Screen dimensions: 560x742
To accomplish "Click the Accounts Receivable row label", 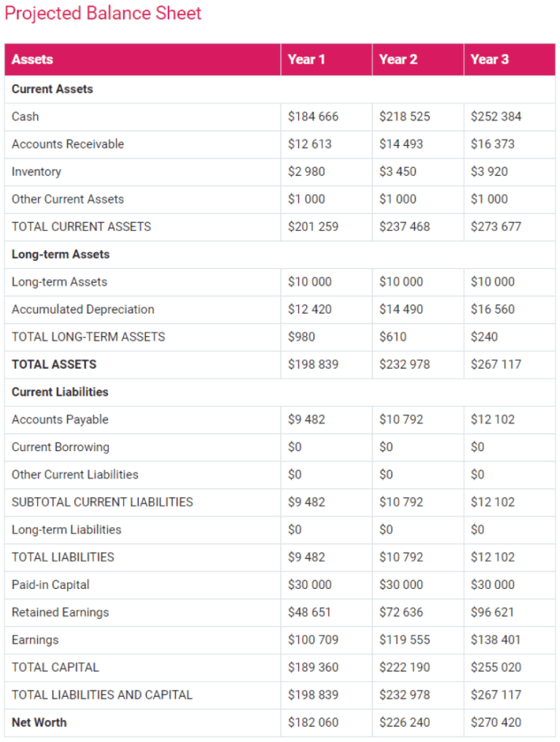I will tap(68, 144).
